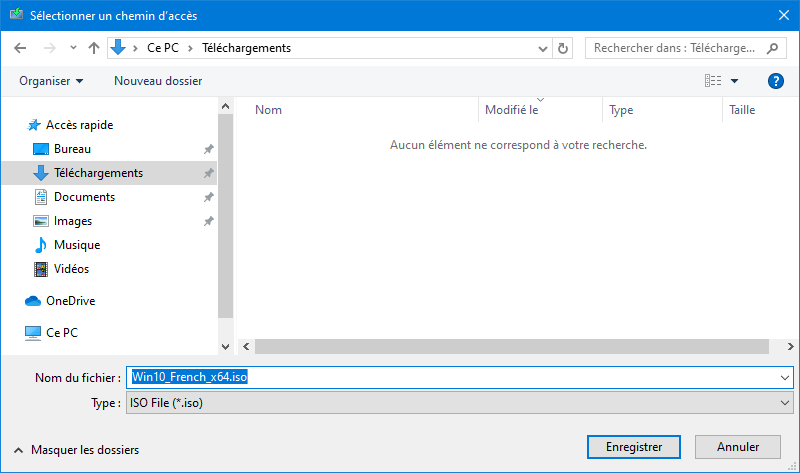Click the sidebar vertical scrollbar thumb
800x473 pixels.
226,216
